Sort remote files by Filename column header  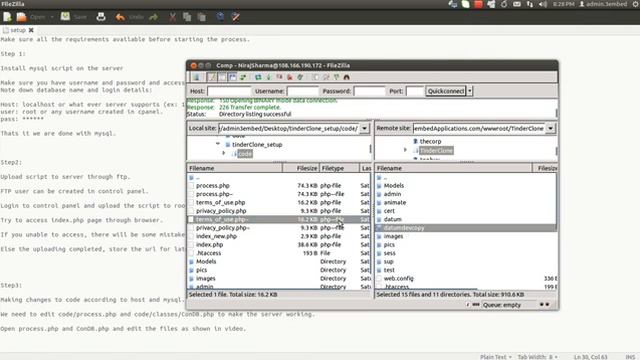pyautogui.click(x=453, y=168)
